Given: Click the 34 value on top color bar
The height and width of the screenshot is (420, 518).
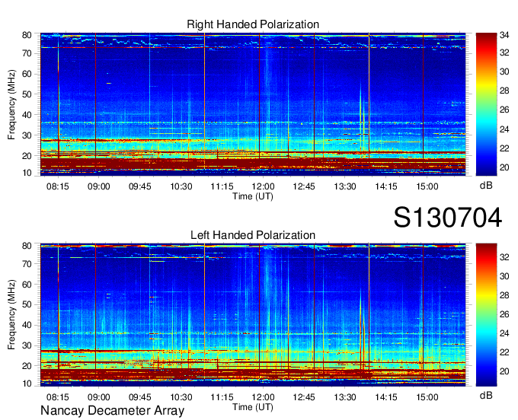Looking at the screenshot, I should coord(504,35).
